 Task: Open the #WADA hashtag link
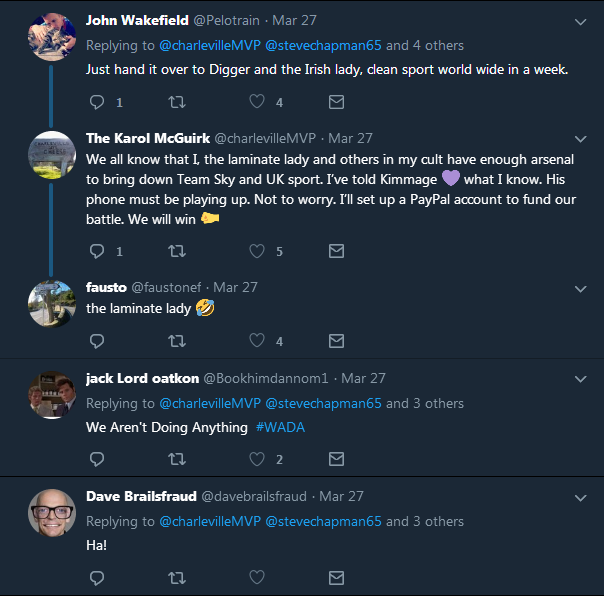coord(280,427)
